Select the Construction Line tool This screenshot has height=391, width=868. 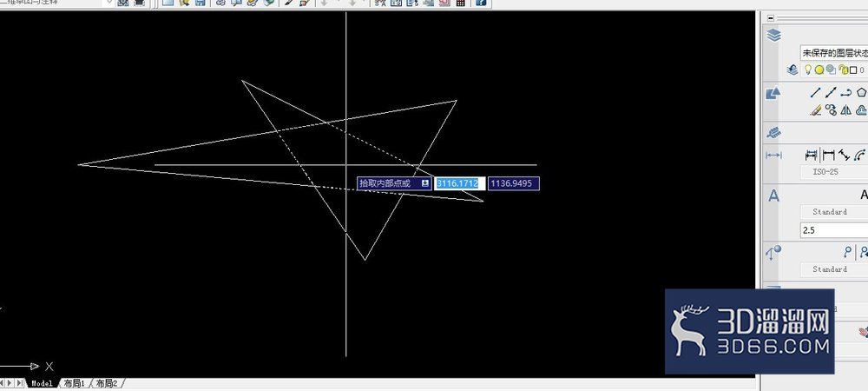coord(831,92)
